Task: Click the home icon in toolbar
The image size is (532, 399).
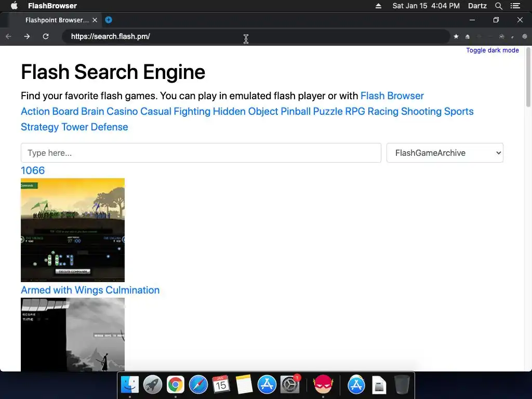Action: pos(468,36)
